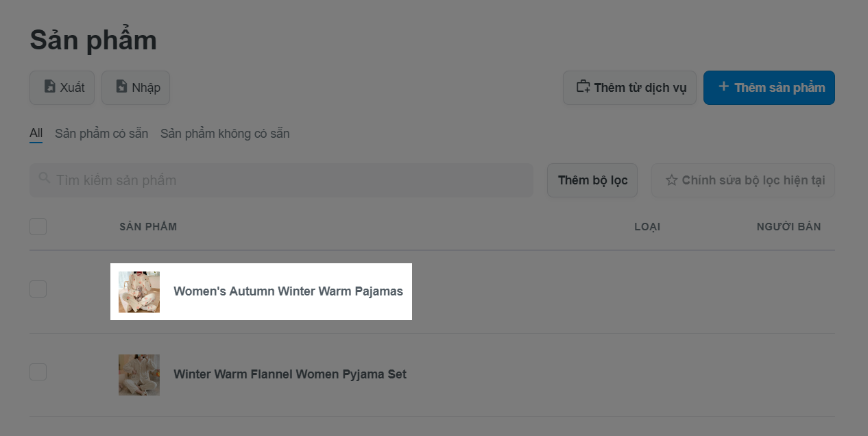Check the Winter Warm Flannel Women Pyjama Set row
Viewport: 868px width, 436px height.
click(38, 372)
